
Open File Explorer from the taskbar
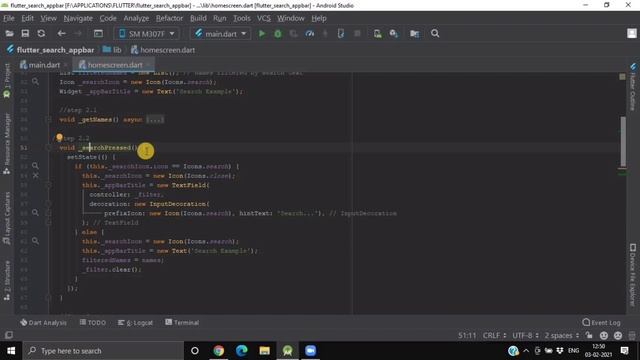[x=264, y=351]
